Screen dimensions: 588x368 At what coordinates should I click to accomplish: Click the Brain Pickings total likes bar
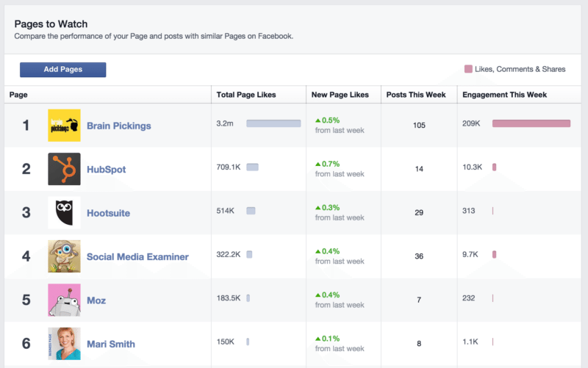pos(273,123)
